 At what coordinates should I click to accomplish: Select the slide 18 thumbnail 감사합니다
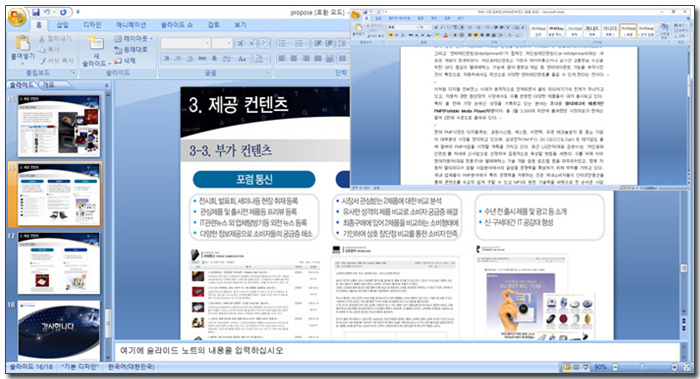tap(59, 329)
